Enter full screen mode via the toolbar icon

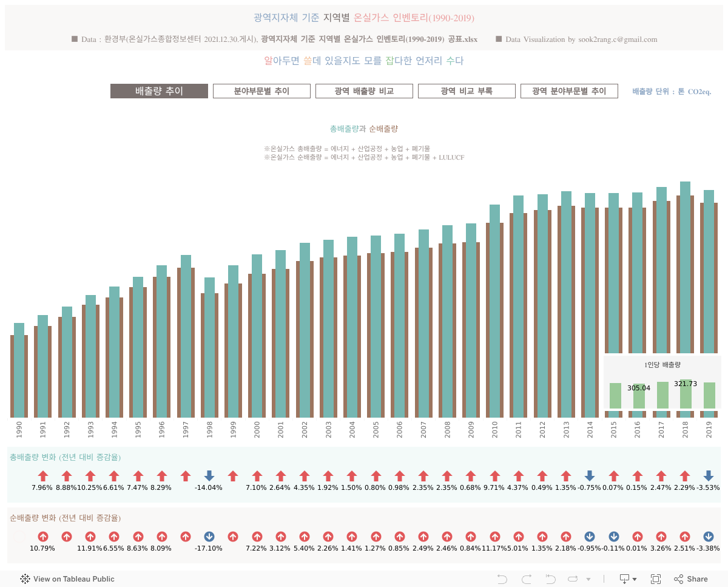pos(656,579)
